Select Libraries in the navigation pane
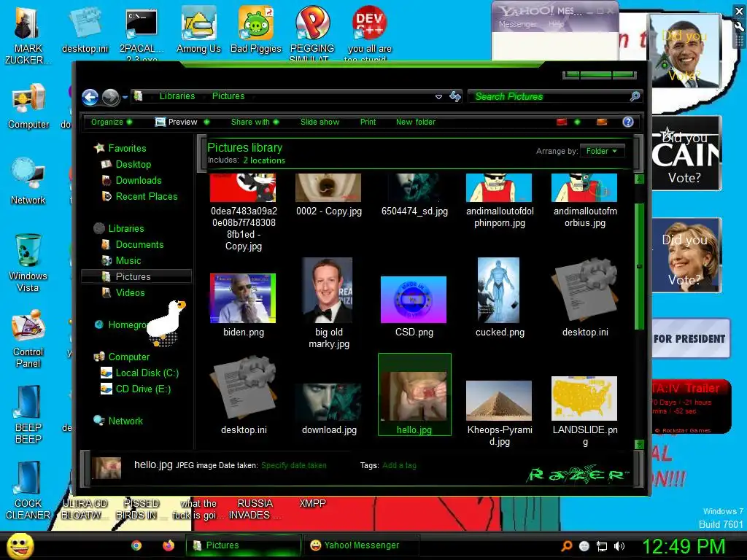Viewport: 747px width, 560px height. tap(125, 228)
